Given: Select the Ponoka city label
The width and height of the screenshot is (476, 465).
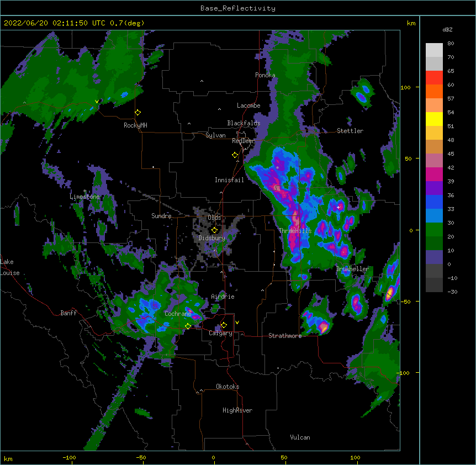Looking at the screenshot, I should 265,75.
